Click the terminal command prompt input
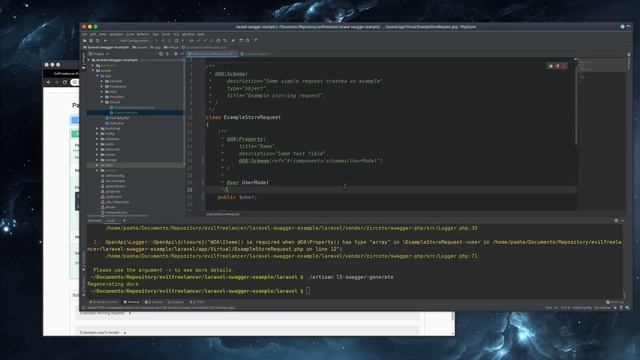640x360 pixels. pos(308,291)
